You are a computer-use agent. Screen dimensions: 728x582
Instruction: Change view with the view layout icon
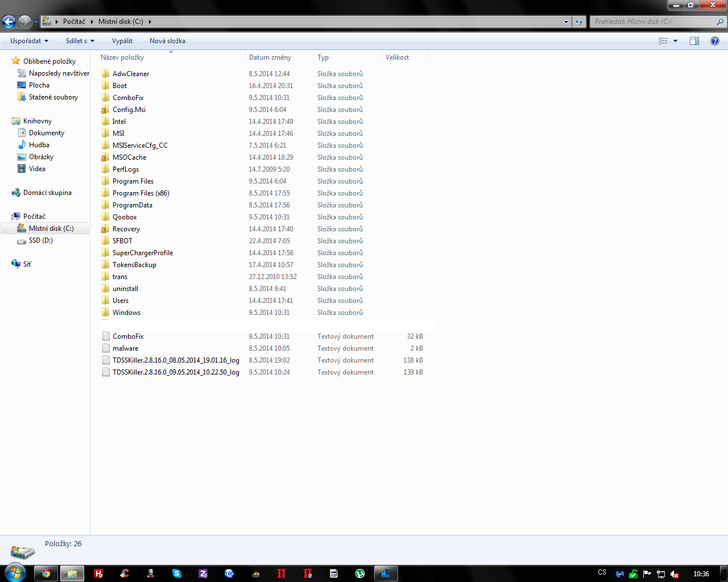[x=663, y=41]
